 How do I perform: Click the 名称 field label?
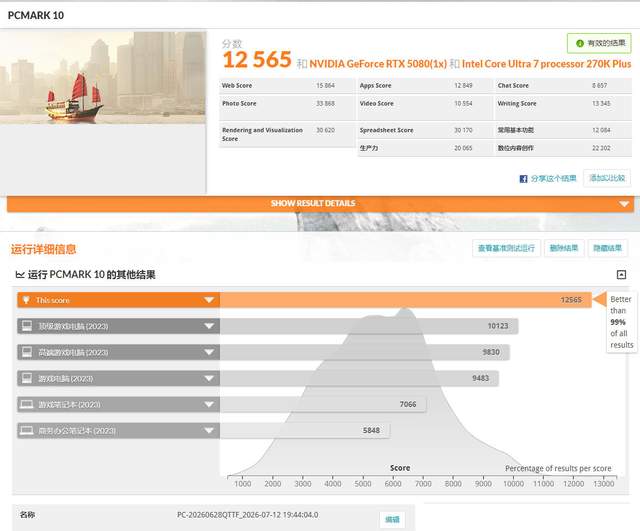coord(27,515)
